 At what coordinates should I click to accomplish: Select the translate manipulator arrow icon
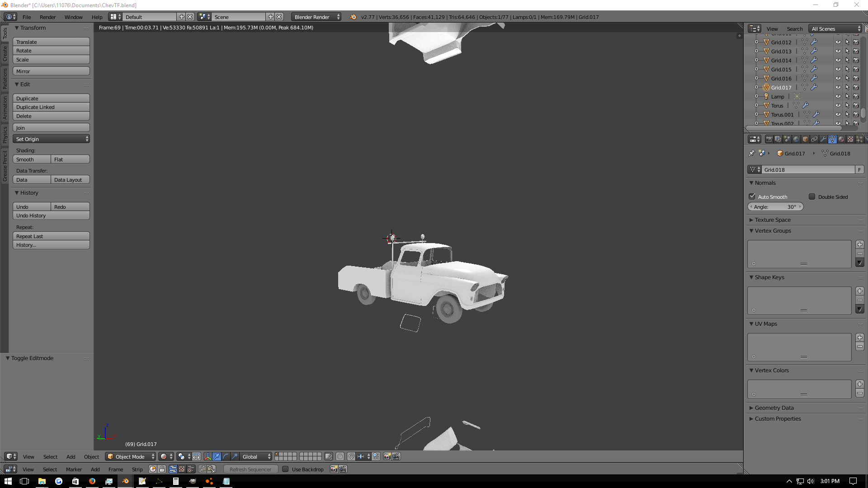point(217,456)
